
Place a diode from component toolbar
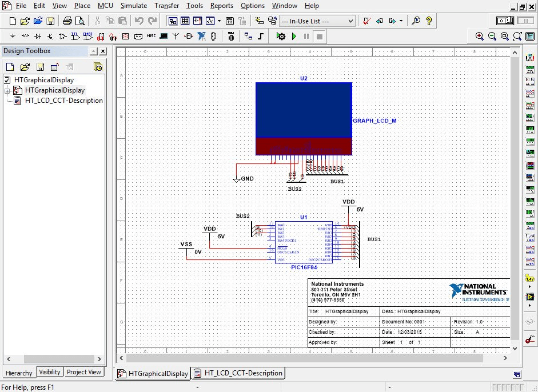click(37, 36)
